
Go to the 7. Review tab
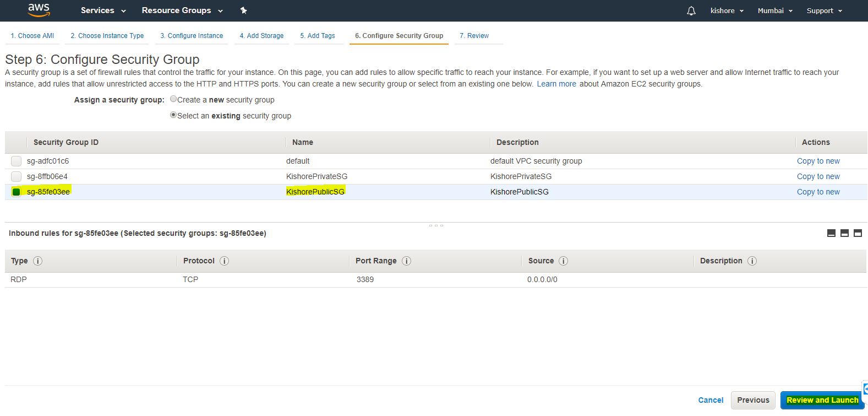(x=474, y=36)
